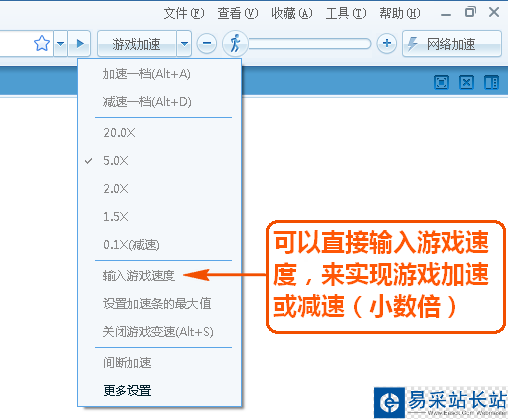Screen dimensions: 508x419
Task: Select 减速一档(Alt+D) menu item
Action: pos(160,102)
